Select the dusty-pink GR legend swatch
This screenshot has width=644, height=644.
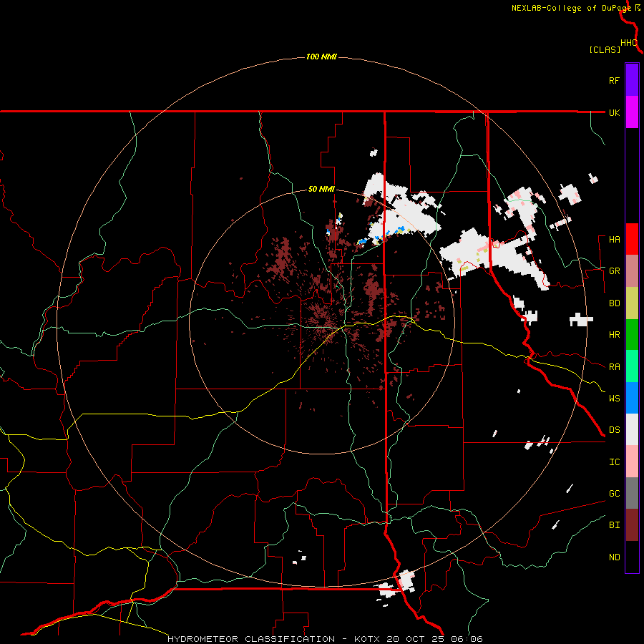coord(632,271)
